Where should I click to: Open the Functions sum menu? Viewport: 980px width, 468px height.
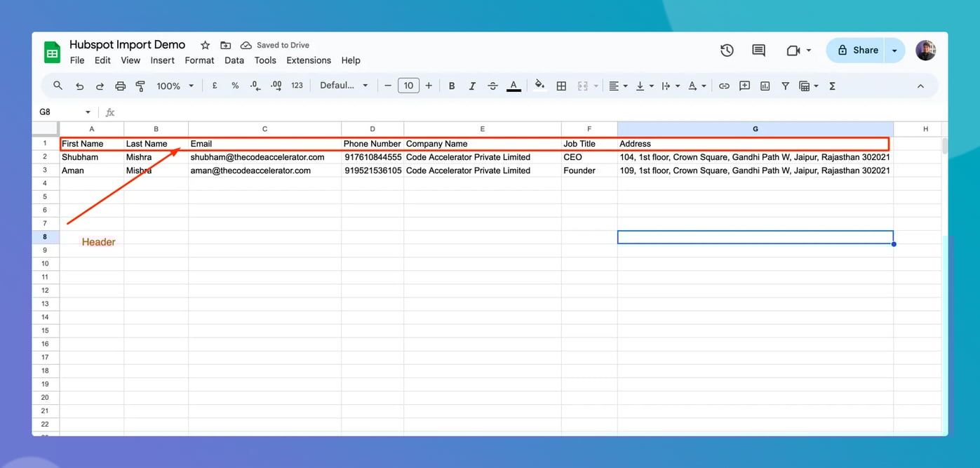tap(831, 85)
